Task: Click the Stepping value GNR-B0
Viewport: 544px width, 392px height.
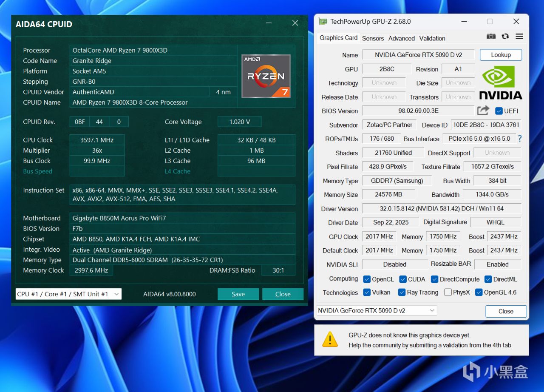Action: coord(153,82)
